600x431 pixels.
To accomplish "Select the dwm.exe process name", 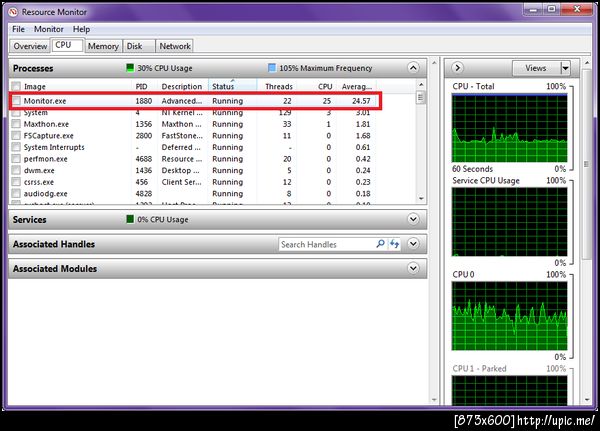I will tap(39, 170).
